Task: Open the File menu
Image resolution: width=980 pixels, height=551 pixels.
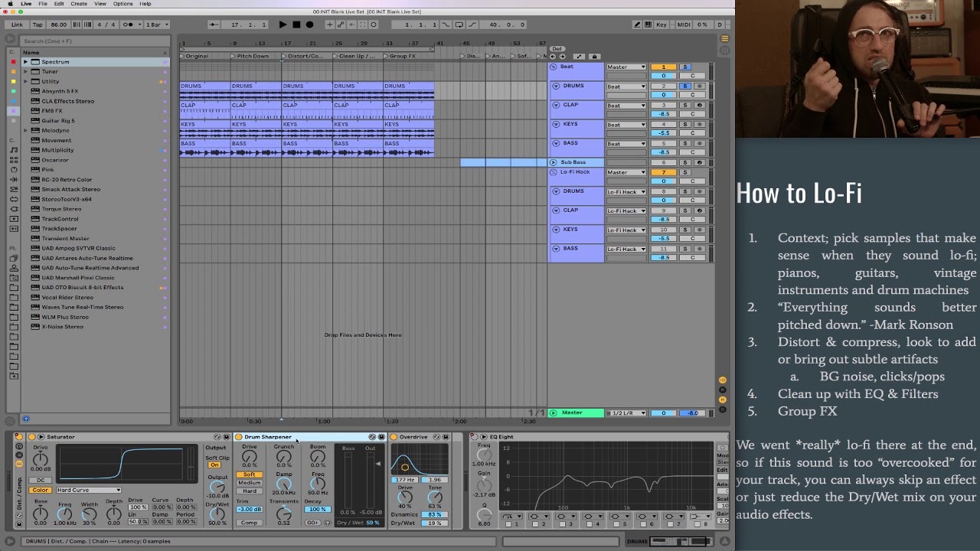Action: point(43,4)
